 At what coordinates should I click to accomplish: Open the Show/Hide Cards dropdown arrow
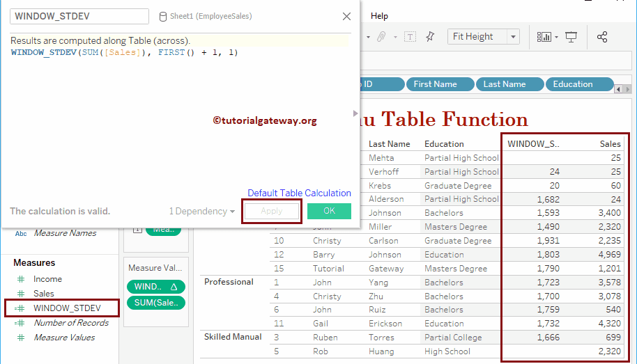pyautogui.click(x=557, y=37)
